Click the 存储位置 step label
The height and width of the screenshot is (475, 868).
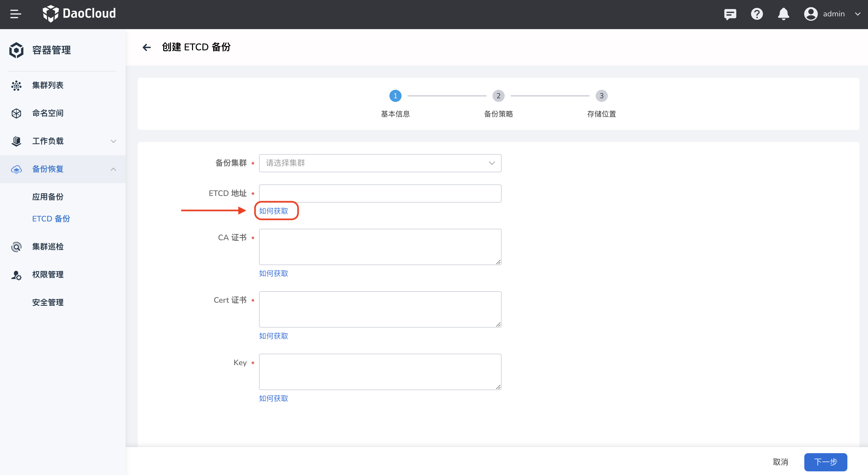pos(601,114)
